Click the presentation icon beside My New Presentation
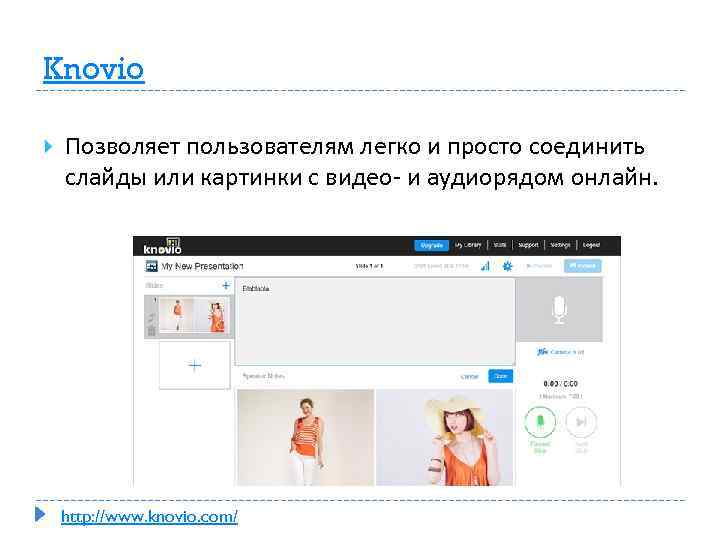The width and height of the screenshot is (720, 540). coord(152,266)
